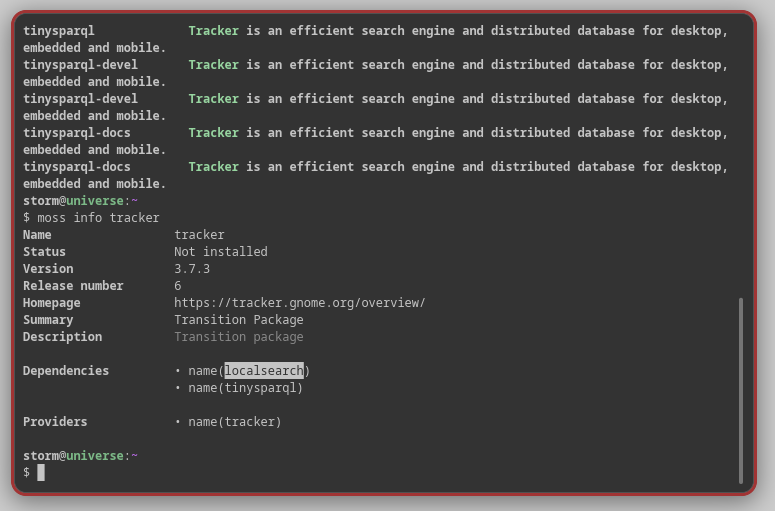
Task: Click the Homepage field label
Action: [x=51, y=303]
